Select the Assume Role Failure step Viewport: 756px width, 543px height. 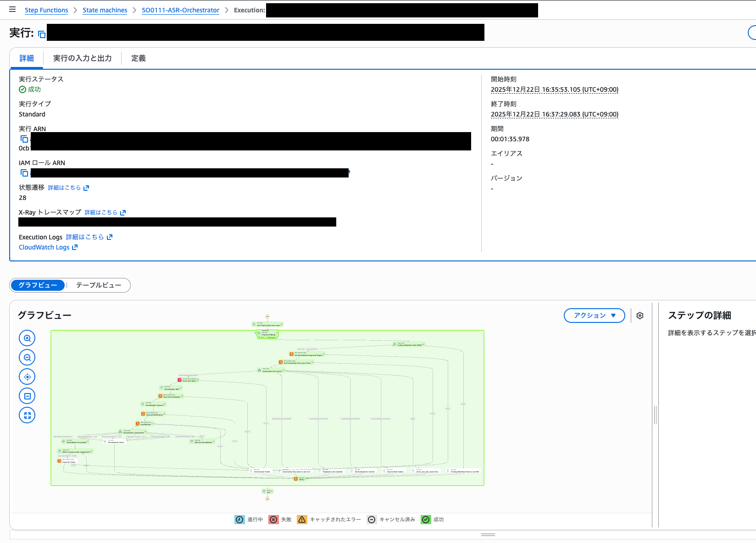point(394,471)
